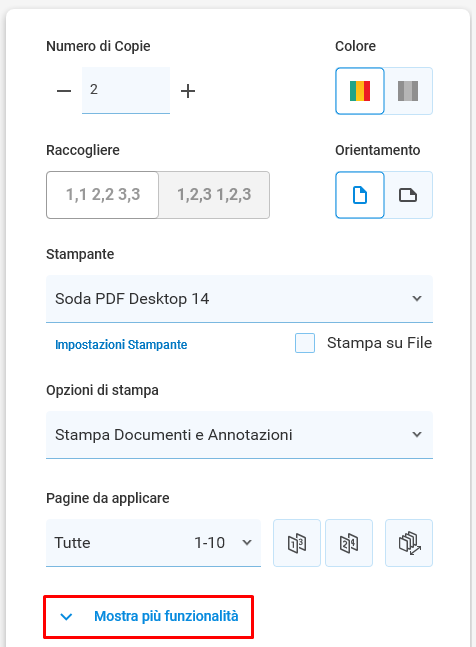Decrease number of copies with minus
This screenshot has height=647, width=476.
tap(64, 91)
